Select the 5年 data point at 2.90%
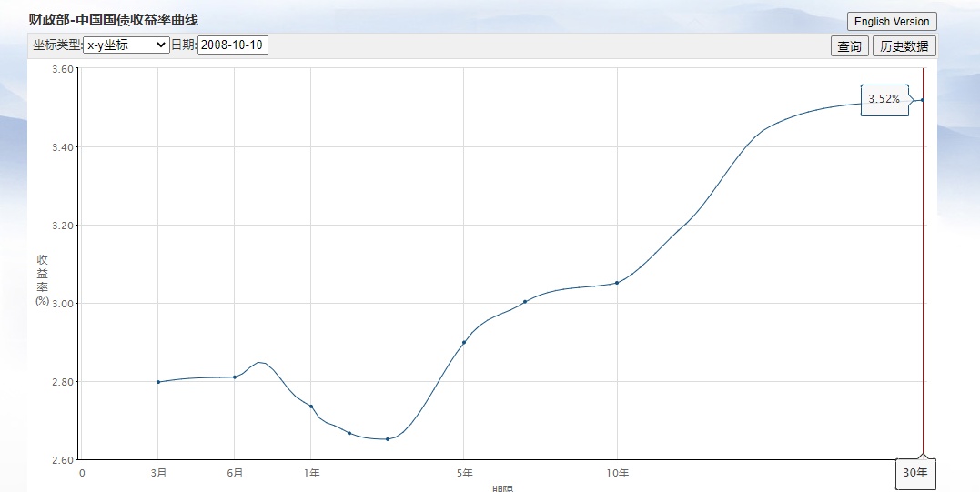The height and width of the screenshot is (492, 980). point(464,342)
